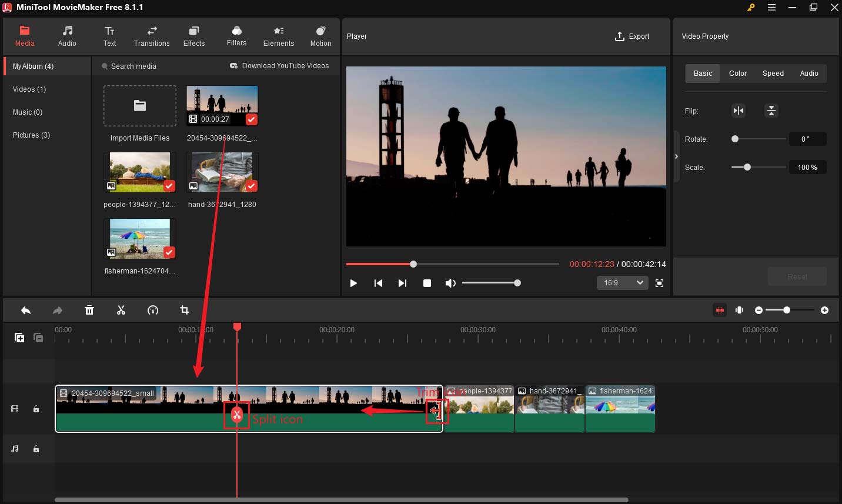Open the Audio tab
Viewport: 842px width, 504px height.
tap(67, 36)
